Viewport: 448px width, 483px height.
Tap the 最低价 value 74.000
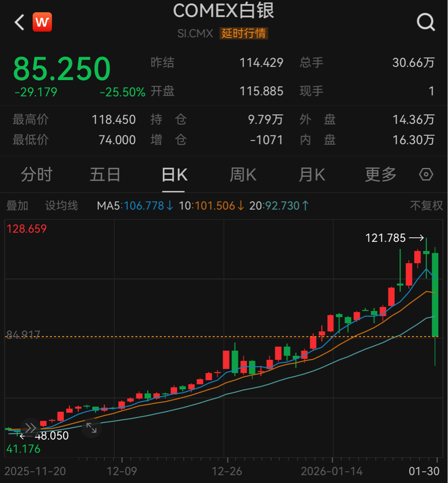[117, 140]
